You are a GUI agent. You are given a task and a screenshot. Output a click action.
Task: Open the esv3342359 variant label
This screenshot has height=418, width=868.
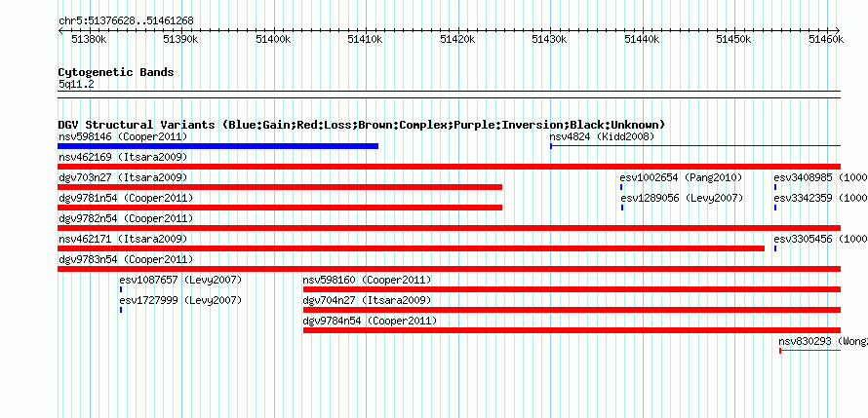click(820, 198)
